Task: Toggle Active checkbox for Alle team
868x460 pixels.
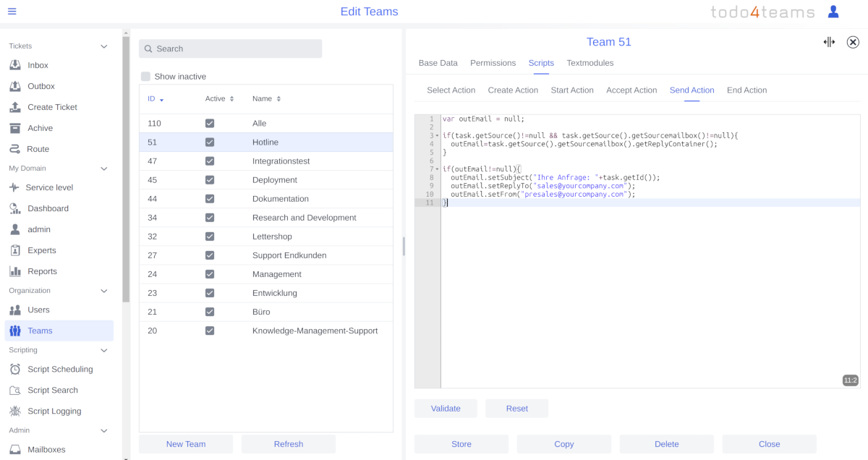Action: (x=210, y=124)
